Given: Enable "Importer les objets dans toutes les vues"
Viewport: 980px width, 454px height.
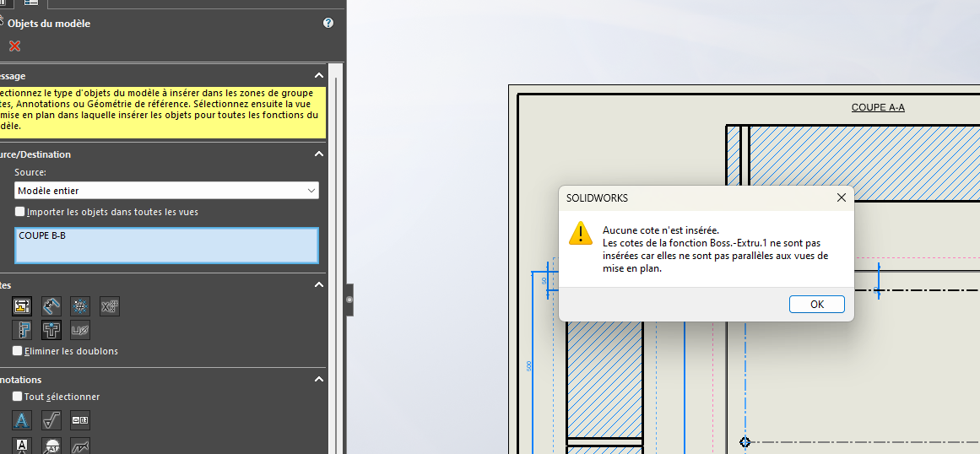Looking at the screenshot, I should [20, 212].
